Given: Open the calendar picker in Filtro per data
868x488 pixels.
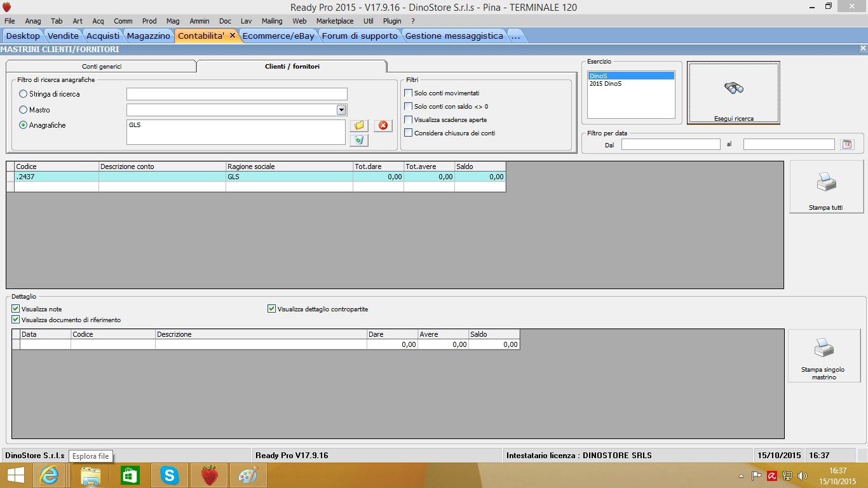Looking at the screenshot, I should coord(847,144).
